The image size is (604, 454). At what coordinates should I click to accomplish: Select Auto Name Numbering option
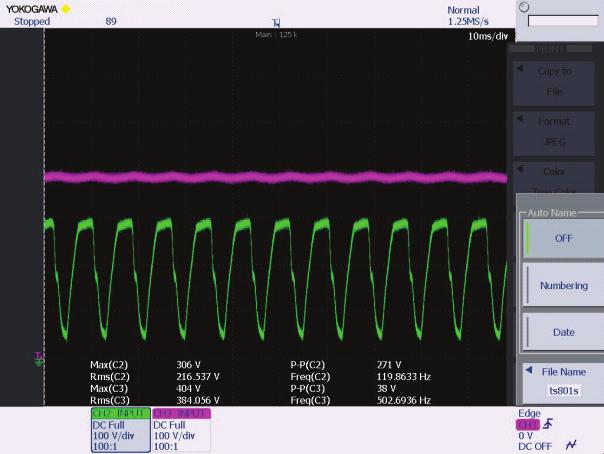[563, 285]
